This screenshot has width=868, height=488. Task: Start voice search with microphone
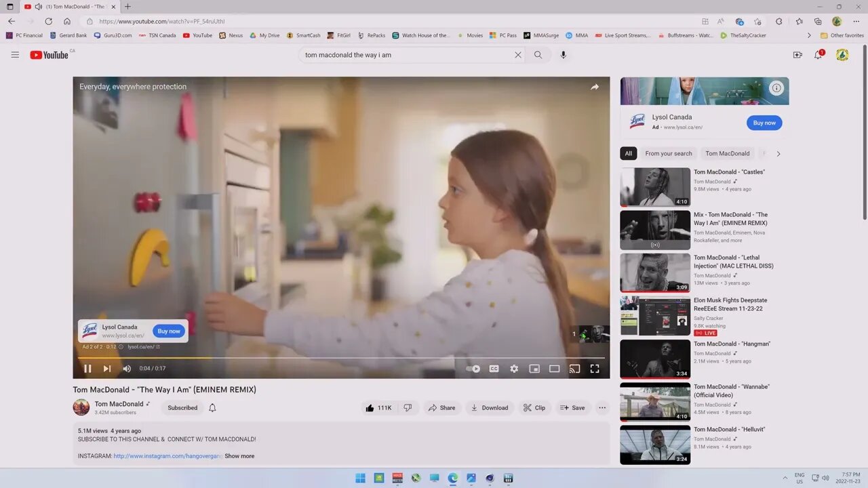click(563, 55)
